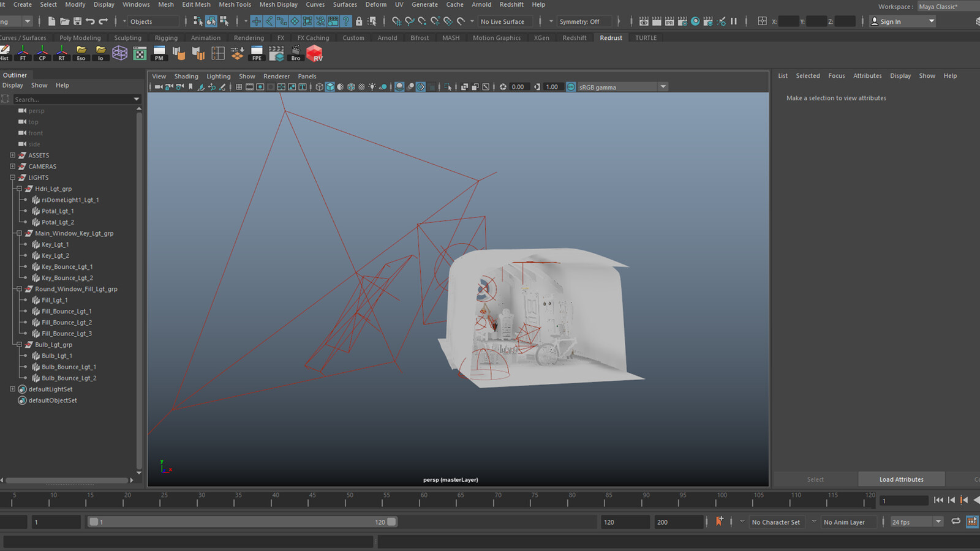Expand the ASSETS group

tap(12, 156)
